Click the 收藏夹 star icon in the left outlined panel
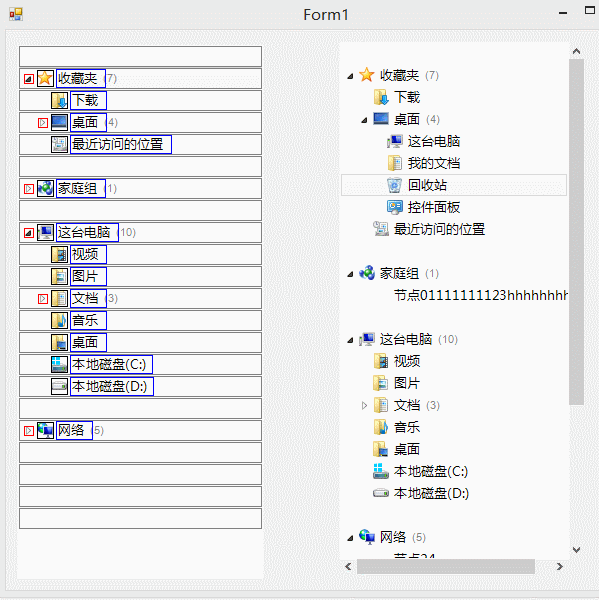The width and height of the screenshot is (599, 600). (45, 78)
